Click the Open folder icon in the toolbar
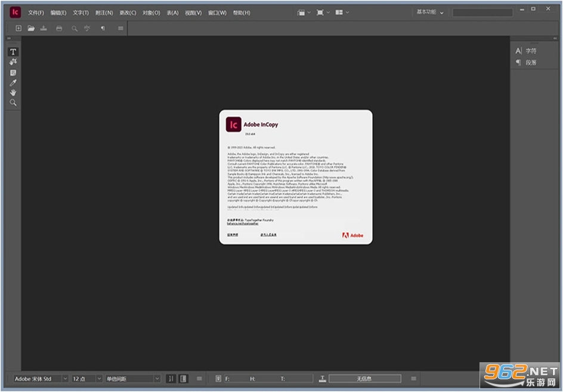 [x=31, y=29]
